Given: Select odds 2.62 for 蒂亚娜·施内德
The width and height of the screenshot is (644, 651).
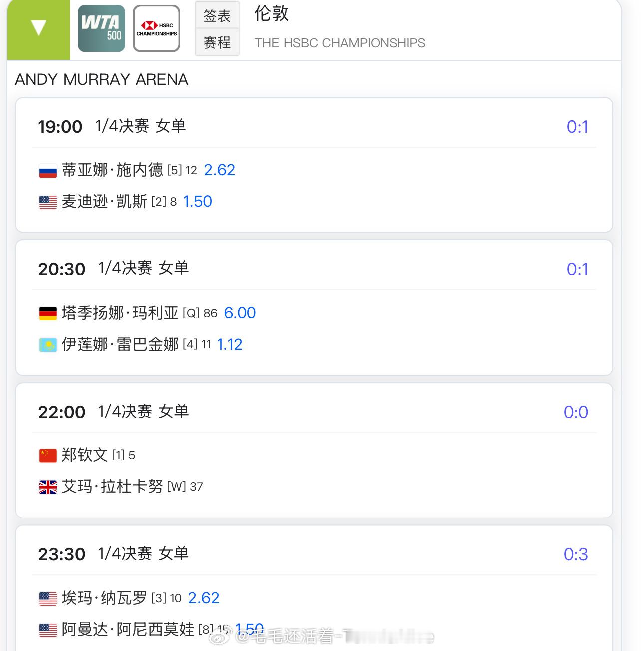Looking at the screenshot, I should [x=219, y=170].
